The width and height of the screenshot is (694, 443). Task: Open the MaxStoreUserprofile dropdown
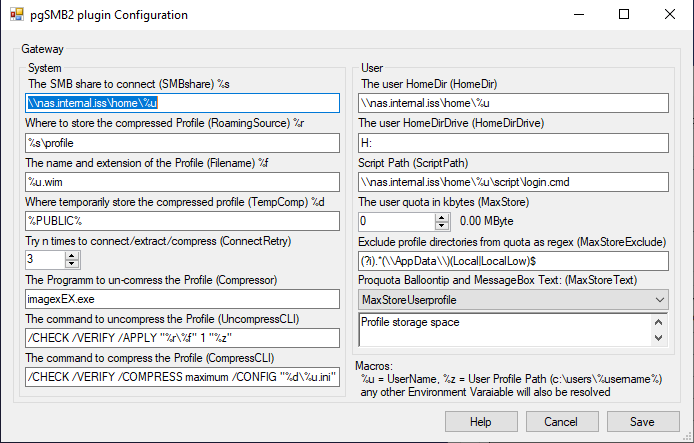click(513, 300)
